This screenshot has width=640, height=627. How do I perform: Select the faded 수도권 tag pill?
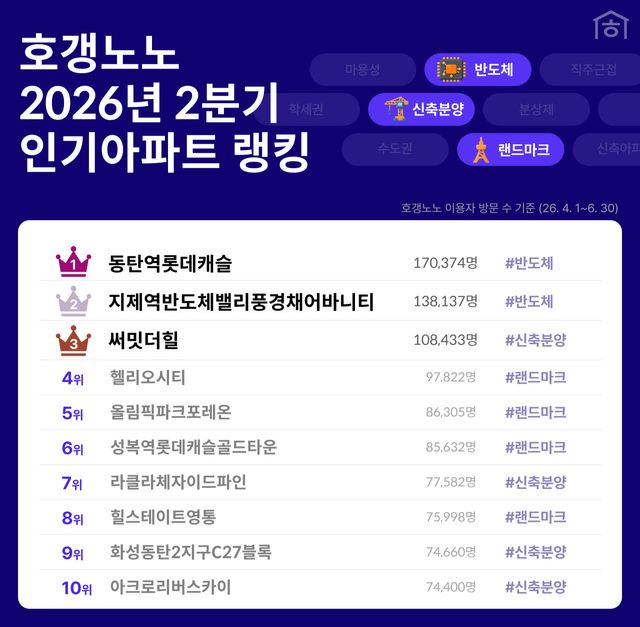395,149
